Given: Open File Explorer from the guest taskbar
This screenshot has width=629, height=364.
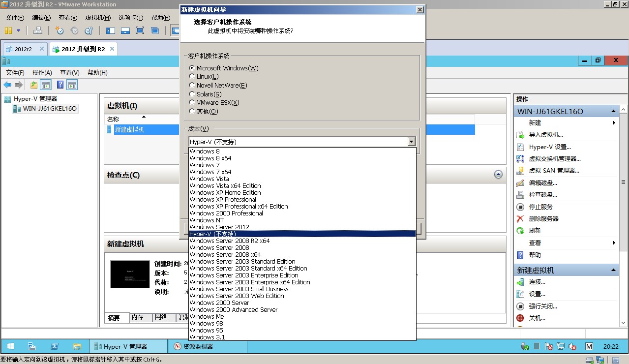Looking at the screenshot, I should point(77,346).
